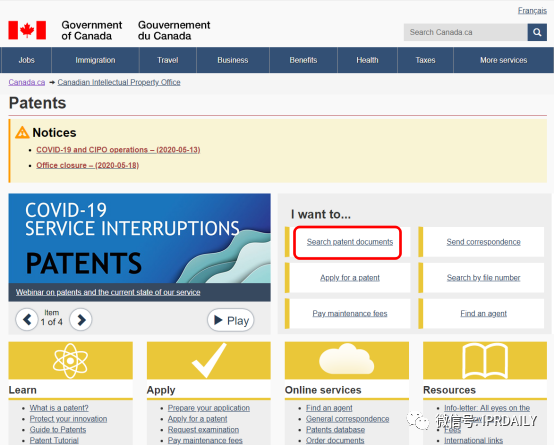Click the Resources open book icon tile
Image resolution: width=554 pixels, height=446 pixels.
point(485,360)
